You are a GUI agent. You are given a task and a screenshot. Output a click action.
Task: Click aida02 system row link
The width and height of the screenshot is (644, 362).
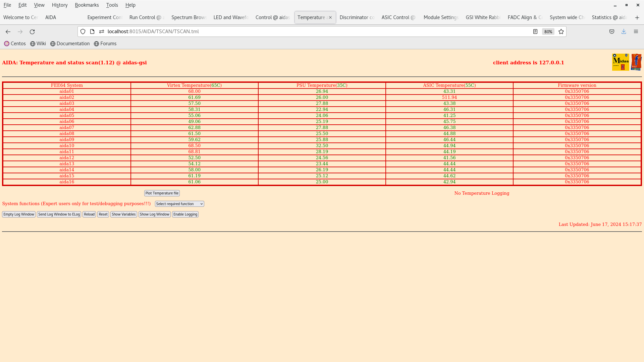click(67, 97)
